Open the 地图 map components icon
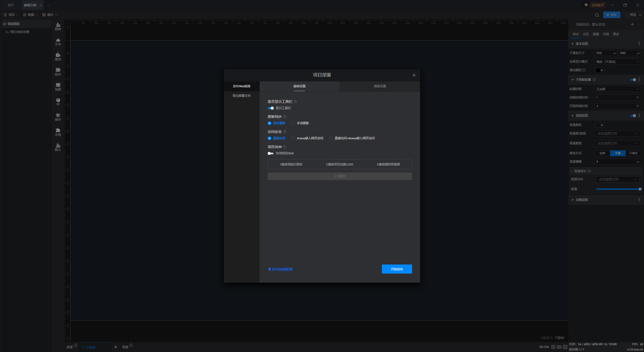This screenshot has width=644, height=352. pyautogui.click(x=58, y=86)
